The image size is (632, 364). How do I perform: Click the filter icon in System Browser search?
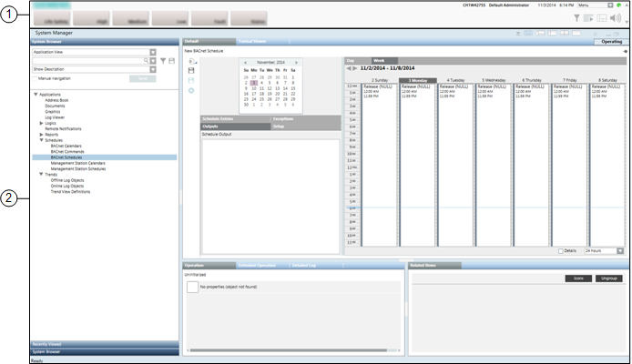point(163,61)
